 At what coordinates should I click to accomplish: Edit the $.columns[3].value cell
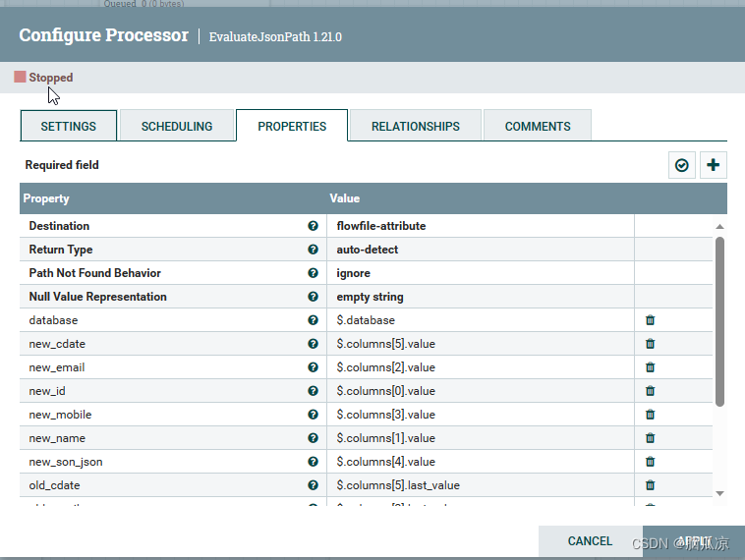(x=481, y=415)
